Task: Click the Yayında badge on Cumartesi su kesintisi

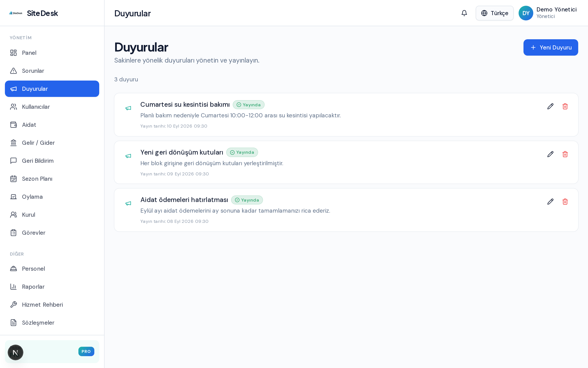Action: [248, 105]
